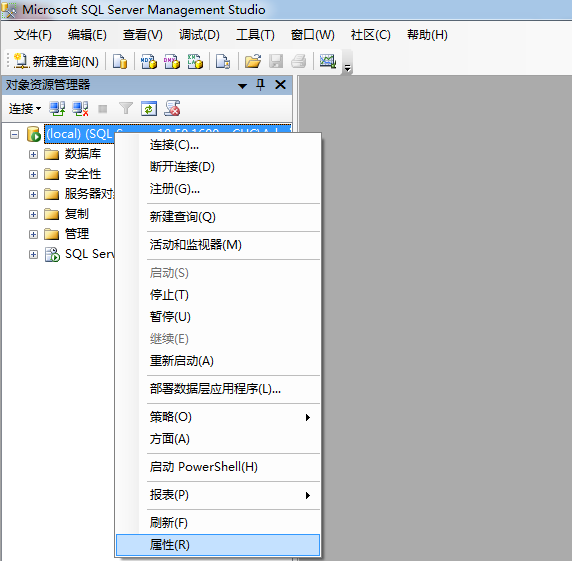Select the 安全性 tree item
Viewport: 572px width, 561px height.
[83, 174]
